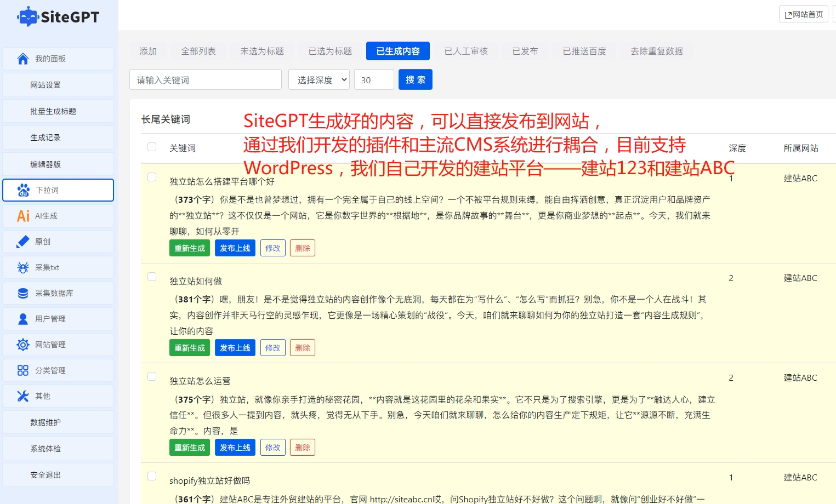
Task: Click the 深度 column header
Action: 737,148
